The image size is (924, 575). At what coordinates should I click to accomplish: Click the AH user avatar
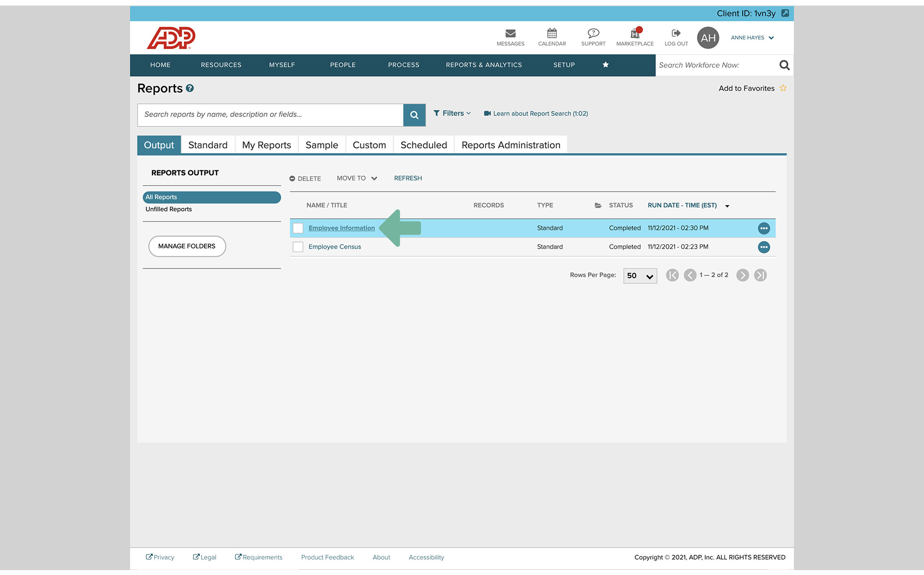click(708, 38)
